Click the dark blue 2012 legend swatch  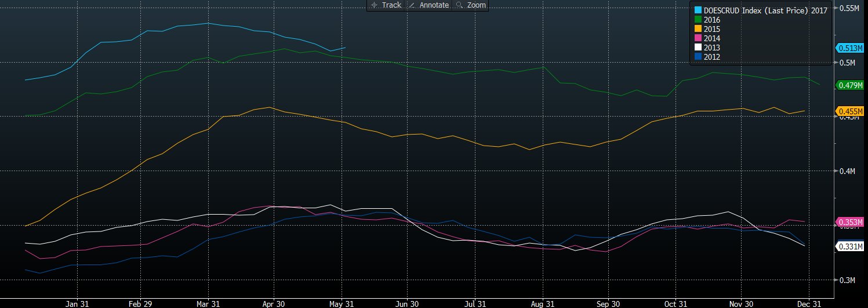tap(698, 57)
